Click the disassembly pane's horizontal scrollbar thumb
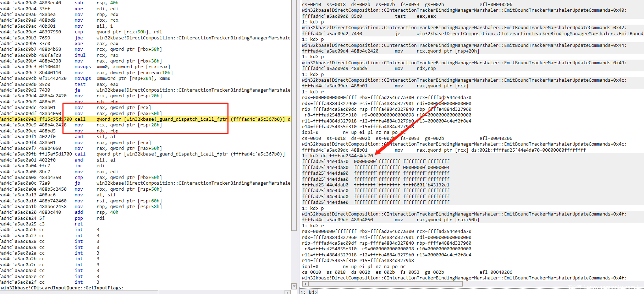 pos(79,292)
